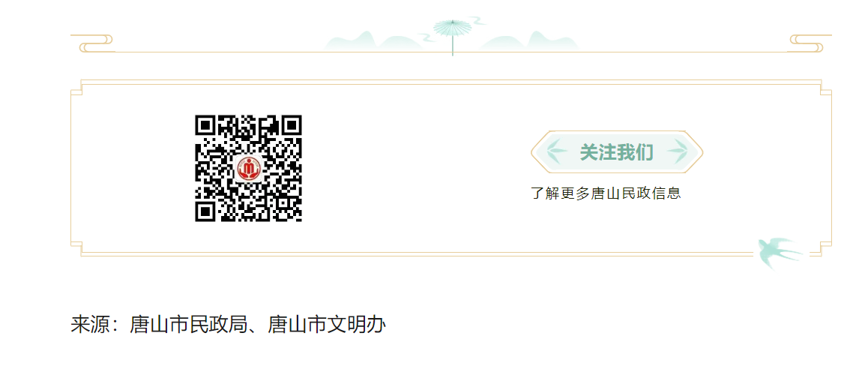Click the red logo inside the QR code

249,168
